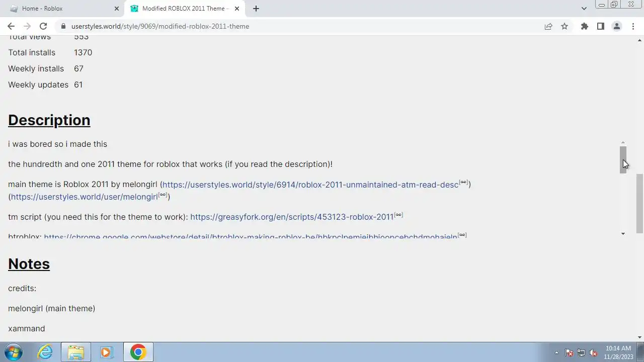Click the main page scrollbar thumb

point(639,203)
